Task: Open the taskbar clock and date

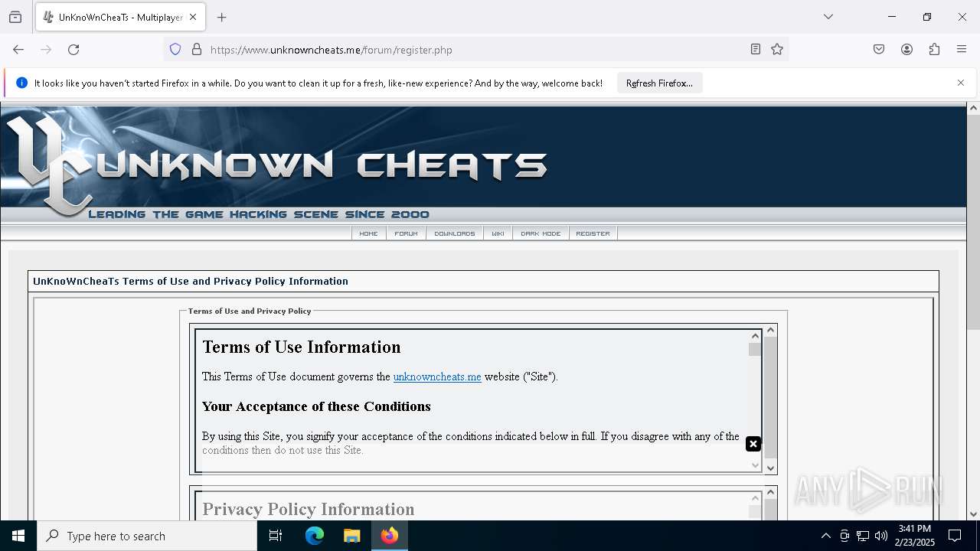Action: tap(915, 536)
